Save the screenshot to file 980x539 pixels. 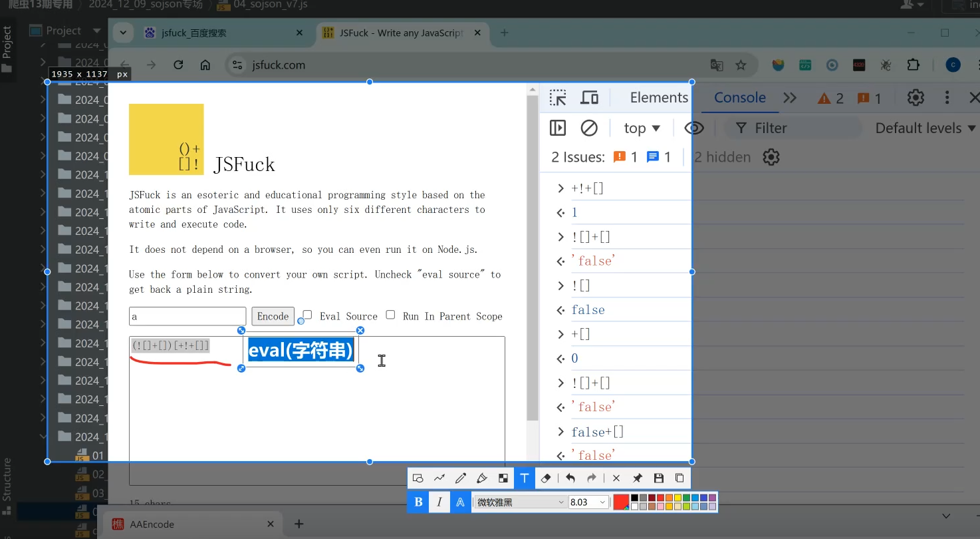tap(659, 478)
